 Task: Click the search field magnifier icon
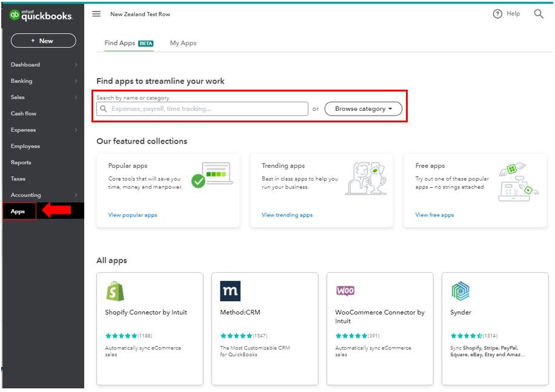[104, 108]
